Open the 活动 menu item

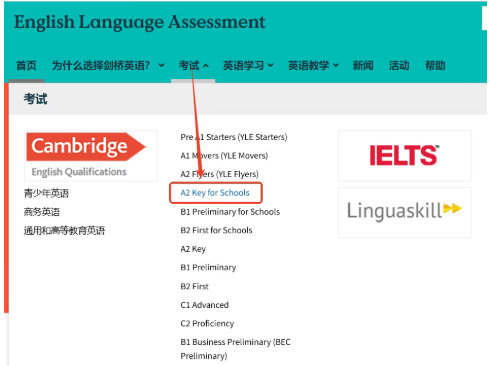coord(399,65)
